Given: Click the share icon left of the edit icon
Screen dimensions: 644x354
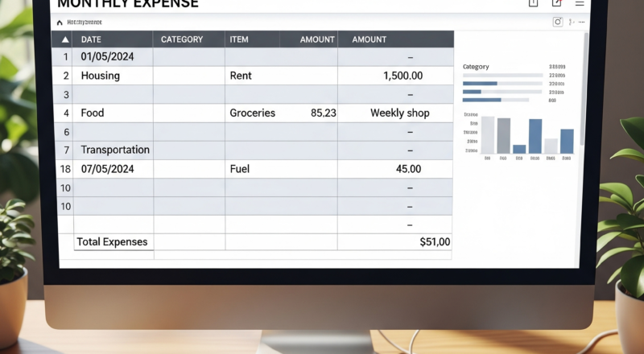Looking at the screenshot, I should click(x=533, y=3).
